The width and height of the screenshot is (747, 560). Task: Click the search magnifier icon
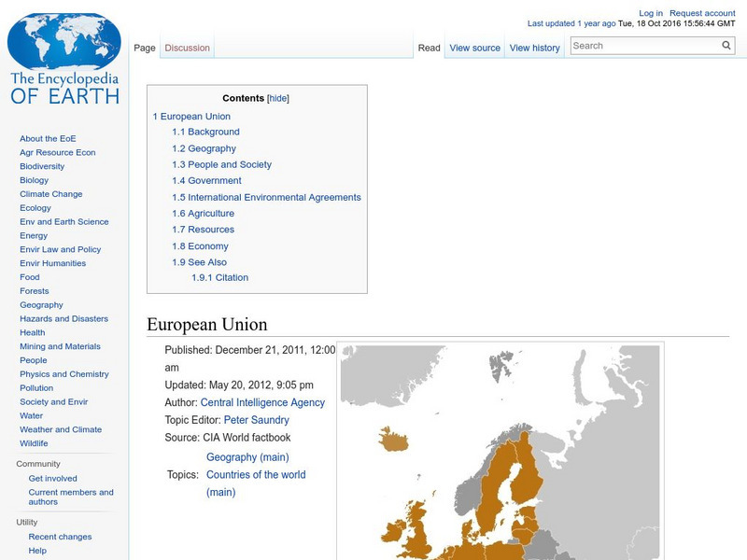coord(726,45)
